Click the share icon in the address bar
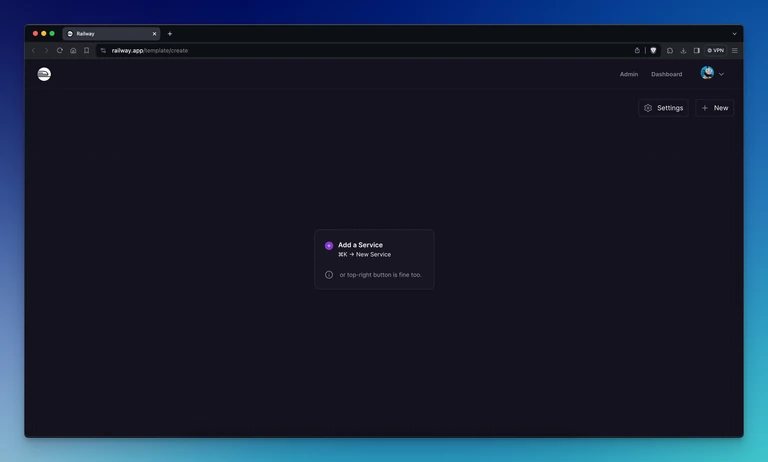 [637, 50]
